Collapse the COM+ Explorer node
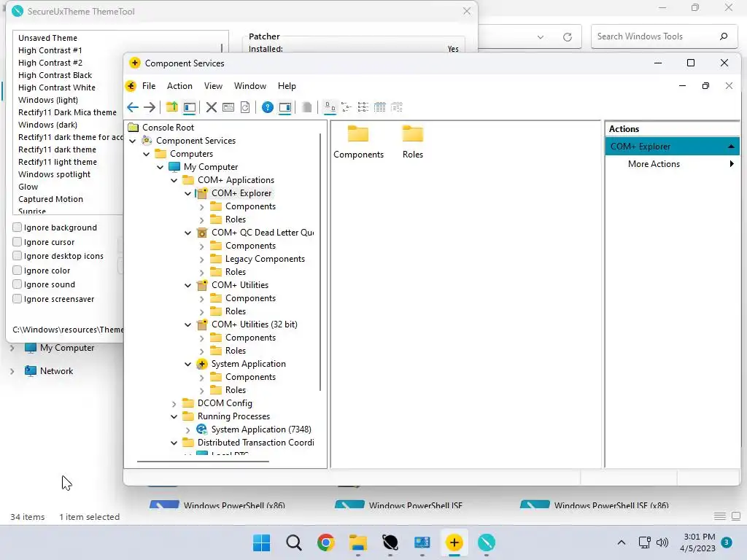Viewport: 747px width, 560px height. (188, 193)
